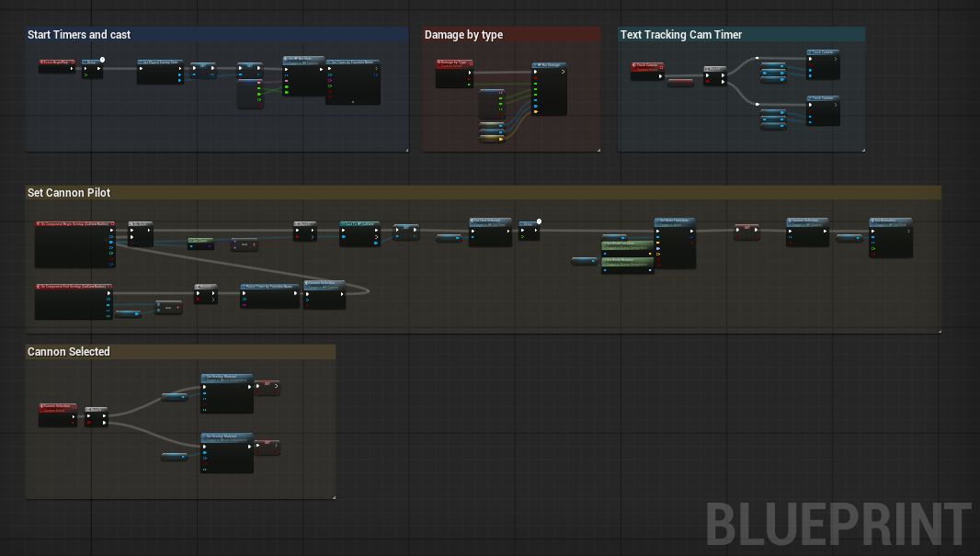Select the Set Actor Transform node
The image size is (980, 556).
click(675, 244)
